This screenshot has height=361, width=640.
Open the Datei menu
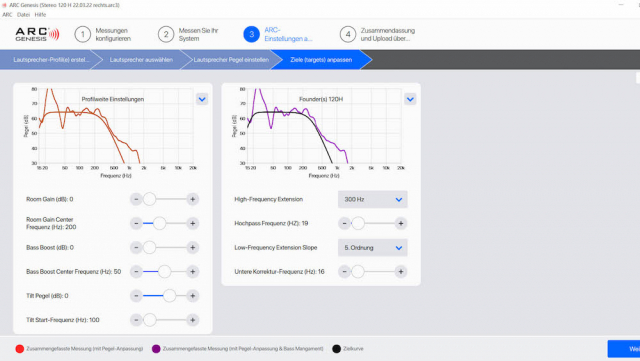click(x=23, y=15)
